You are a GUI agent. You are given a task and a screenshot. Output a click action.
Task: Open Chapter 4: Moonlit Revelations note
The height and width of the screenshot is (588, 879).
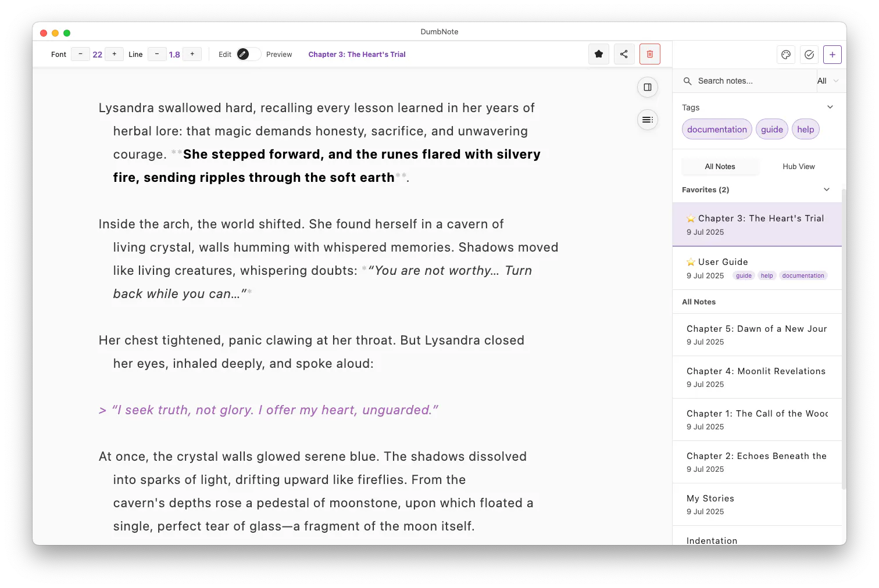pyautogui.click(x=757, y=377)
